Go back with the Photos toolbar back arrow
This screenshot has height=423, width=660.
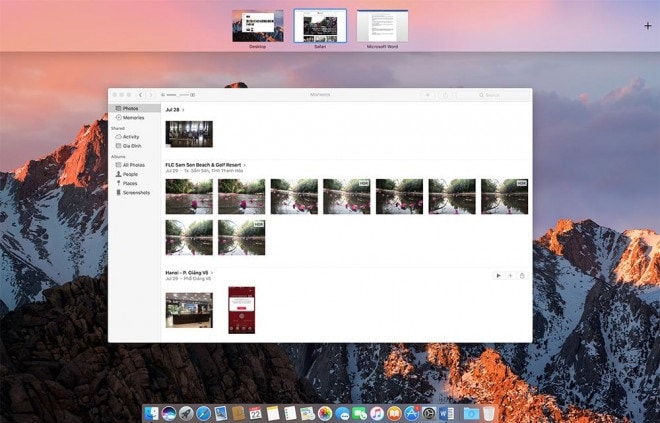click(141, 95)
